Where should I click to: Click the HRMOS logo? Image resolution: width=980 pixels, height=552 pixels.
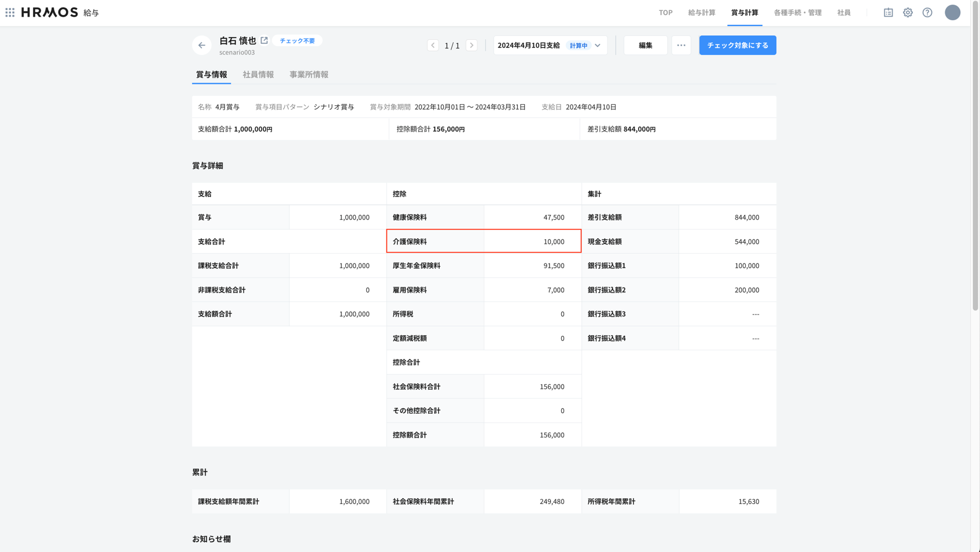click(50, 12)
